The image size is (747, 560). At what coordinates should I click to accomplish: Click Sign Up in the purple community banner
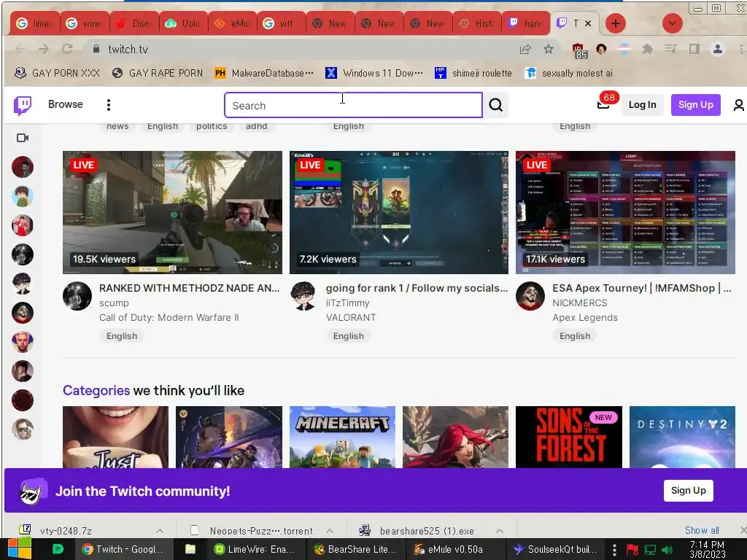tap(689, 491)
